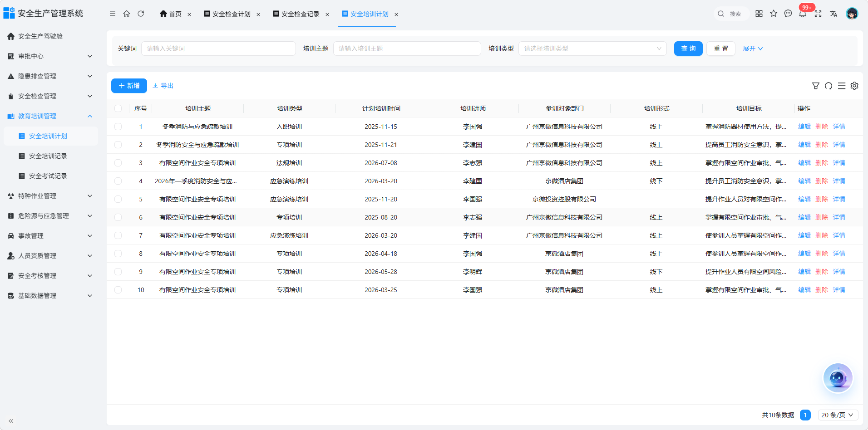Expand 审批中心 menu

click(50, 56)
